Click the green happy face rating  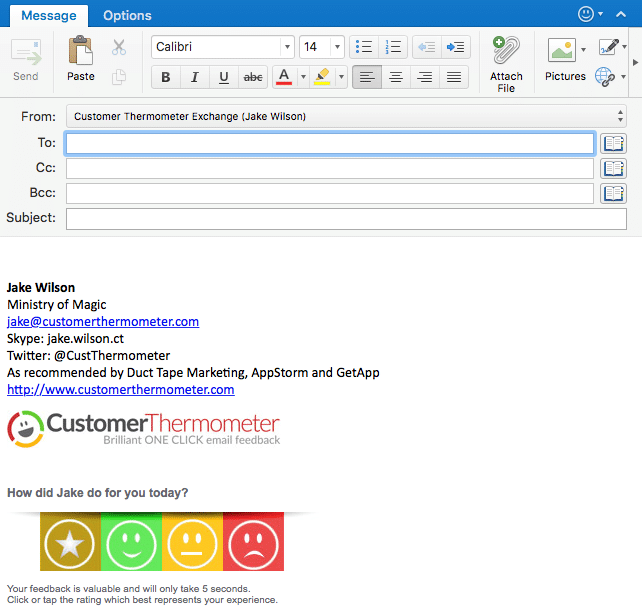[131, 542]
